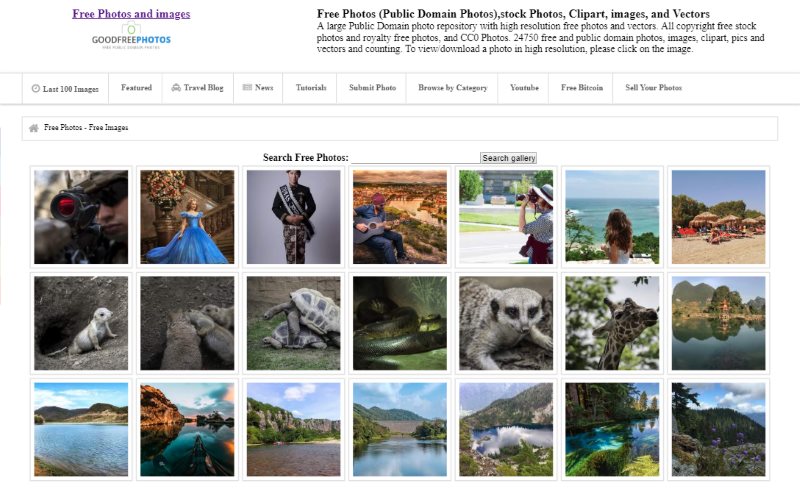Open the Featured menu item
800x500 pixels.
click(x=136, y=88)
